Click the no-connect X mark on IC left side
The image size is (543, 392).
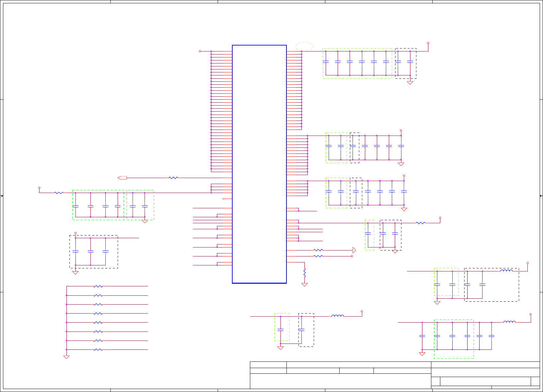coord(223,199)
